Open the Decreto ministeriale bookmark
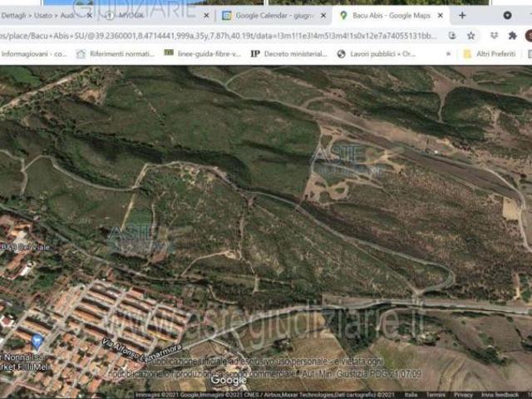 [289, 54]
